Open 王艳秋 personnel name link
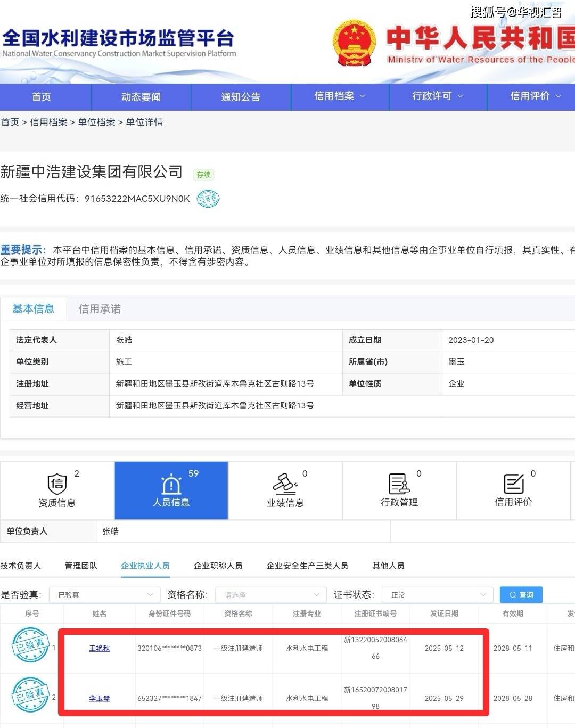575x728 pixels. click(x=99, y=648)
